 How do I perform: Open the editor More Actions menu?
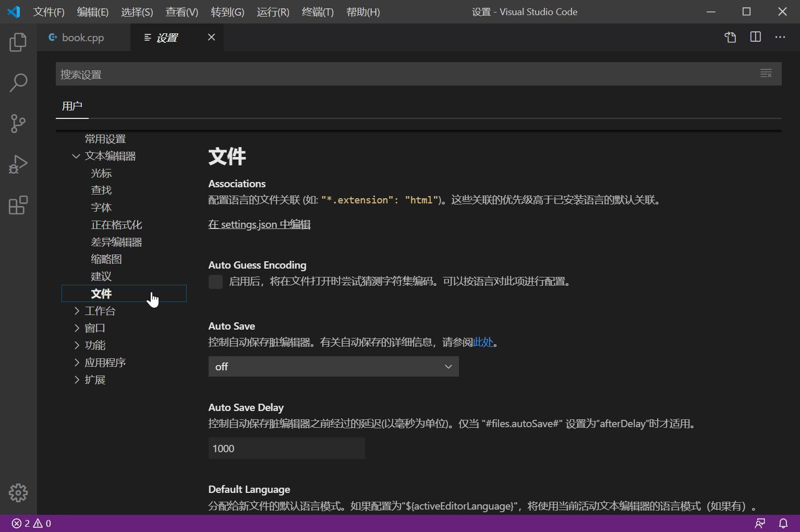click(780, 37)
